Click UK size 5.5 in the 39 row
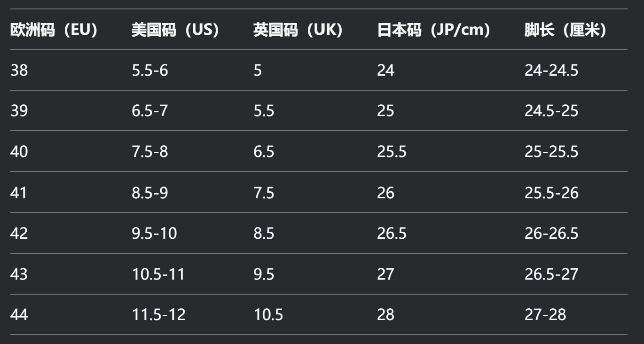 point(264,111)
